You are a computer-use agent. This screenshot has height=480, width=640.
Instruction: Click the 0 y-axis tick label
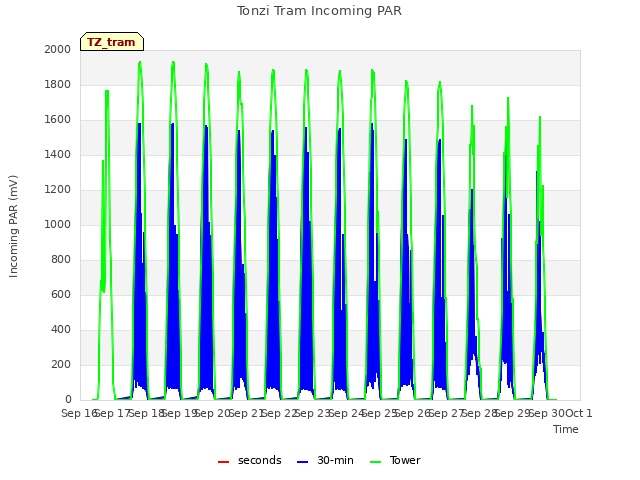[x=68, y=400]
